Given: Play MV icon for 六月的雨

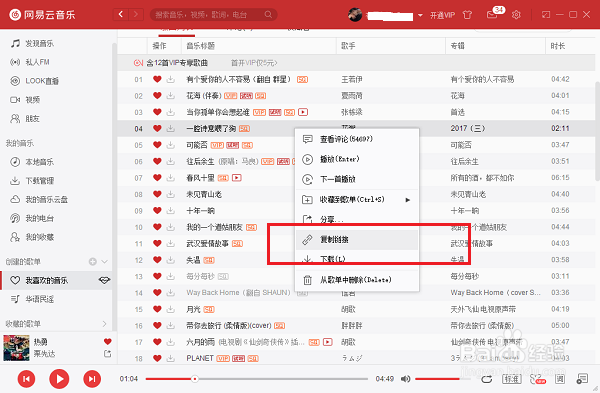Looking at the screenshot, I should point(328,342).
